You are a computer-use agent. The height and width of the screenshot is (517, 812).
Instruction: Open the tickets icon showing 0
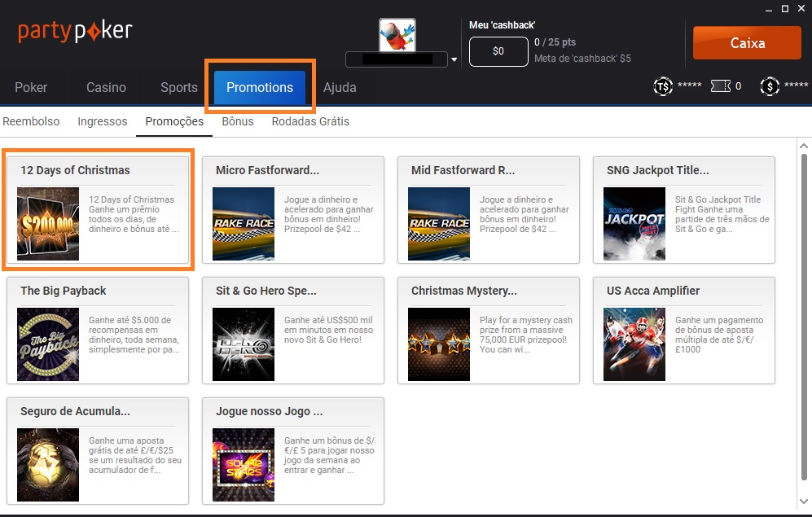720,86
